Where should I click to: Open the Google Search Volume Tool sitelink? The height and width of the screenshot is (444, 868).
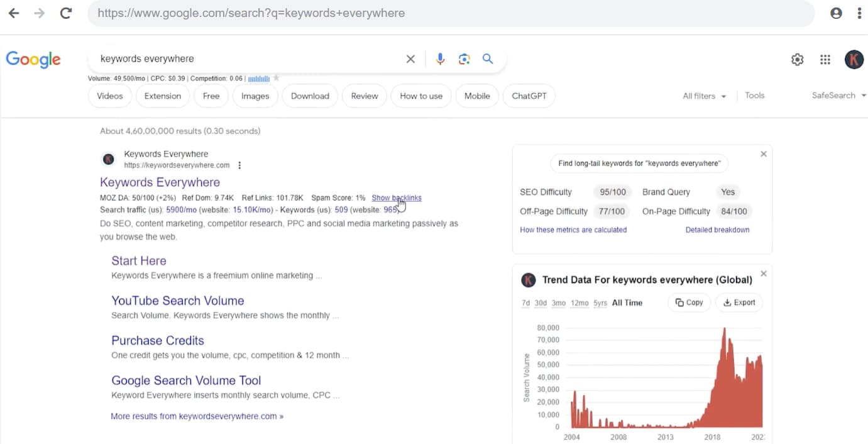[x=186, y=380]
